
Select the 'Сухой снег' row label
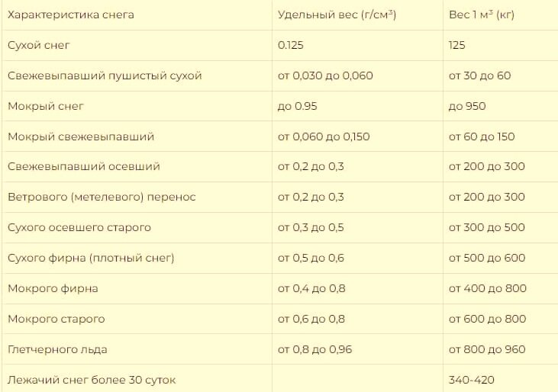39,46
